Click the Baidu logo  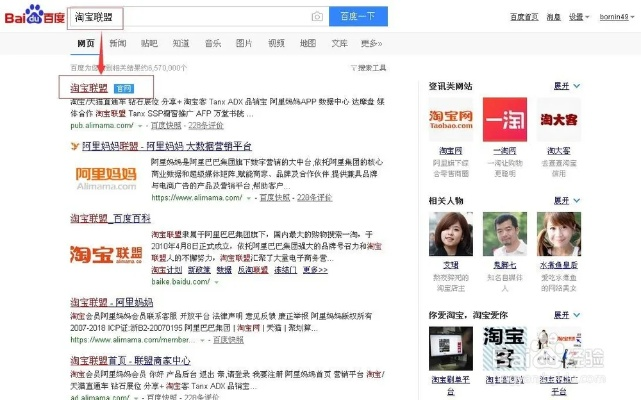(34, 16)
